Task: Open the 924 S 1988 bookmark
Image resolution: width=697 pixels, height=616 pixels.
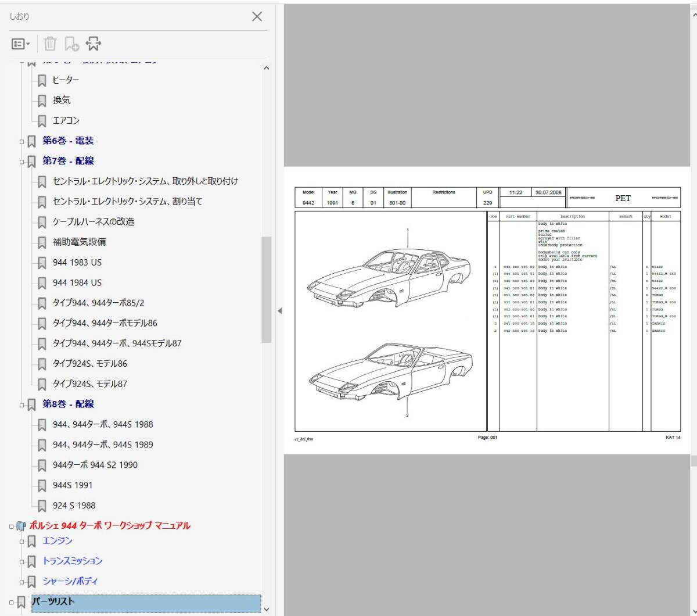Action: (74, 506)
